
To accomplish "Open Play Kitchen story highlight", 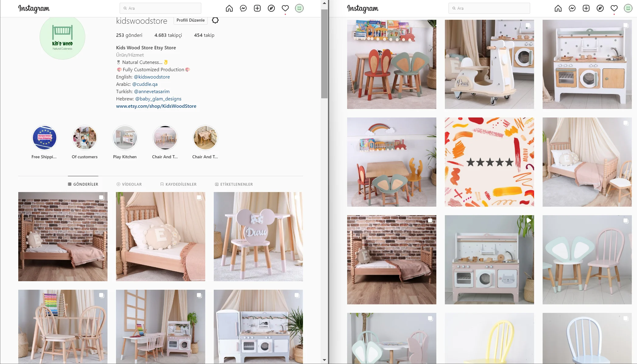I will coord(125,138).
